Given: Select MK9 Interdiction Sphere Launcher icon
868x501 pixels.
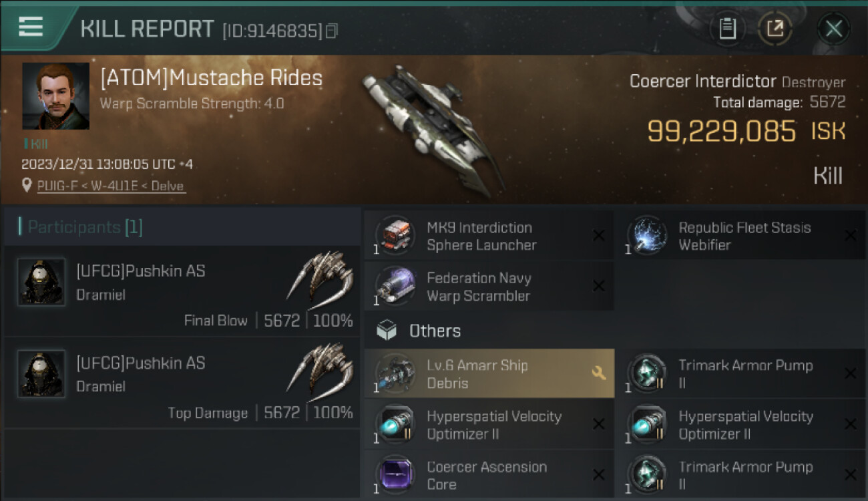Looking at the screenshot, I should click(x=395, y=236).
